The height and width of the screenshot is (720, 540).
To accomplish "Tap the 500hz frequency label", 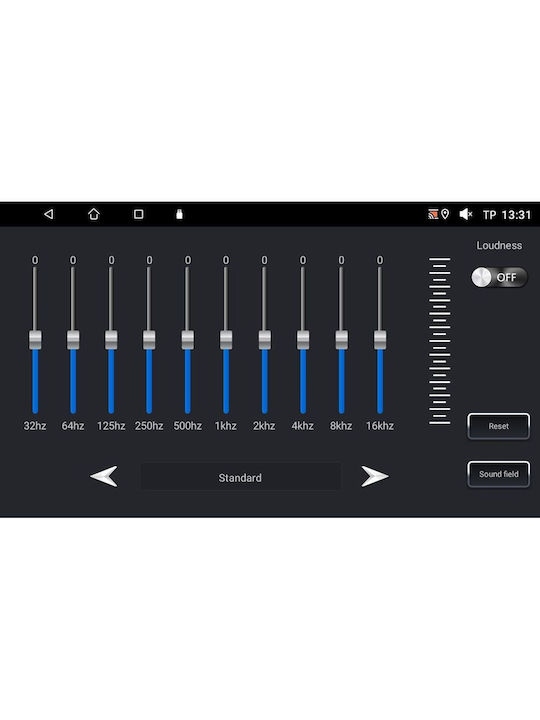I will click(187, 426).
